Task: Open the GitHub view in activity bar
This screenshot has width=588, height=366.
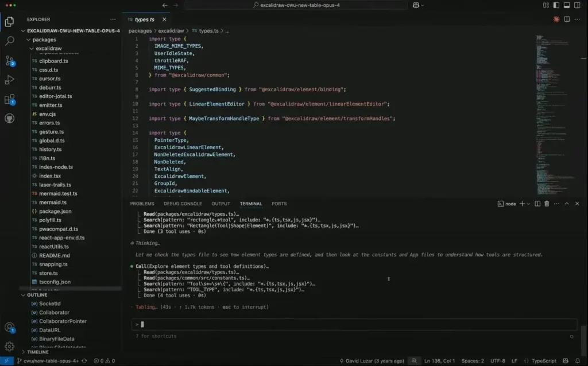Action: tap(9, 119)
